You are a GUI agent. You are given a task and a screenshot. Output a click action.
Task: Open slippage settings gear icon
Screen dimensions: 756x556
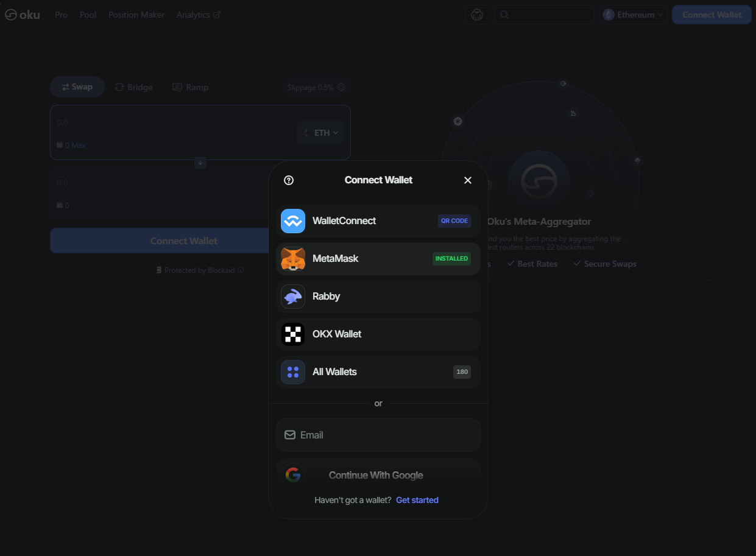click(x=341, y=87)
